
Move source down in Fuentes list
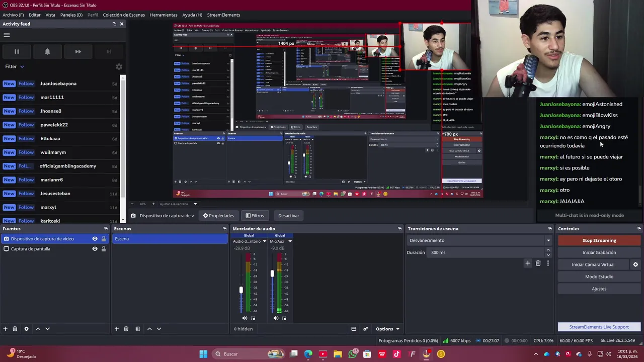pos(47,329)
